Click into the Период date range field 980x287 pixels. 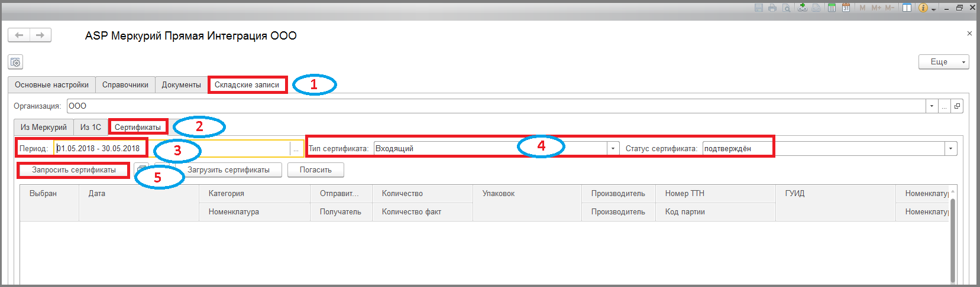tap(172, 149)
